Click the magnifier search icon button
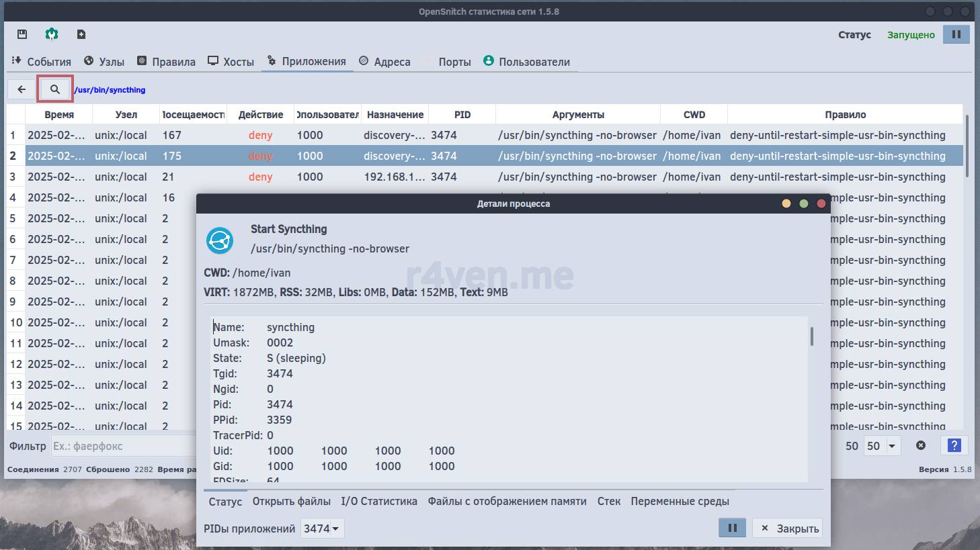The image size is (980, 550). (55, 89)
